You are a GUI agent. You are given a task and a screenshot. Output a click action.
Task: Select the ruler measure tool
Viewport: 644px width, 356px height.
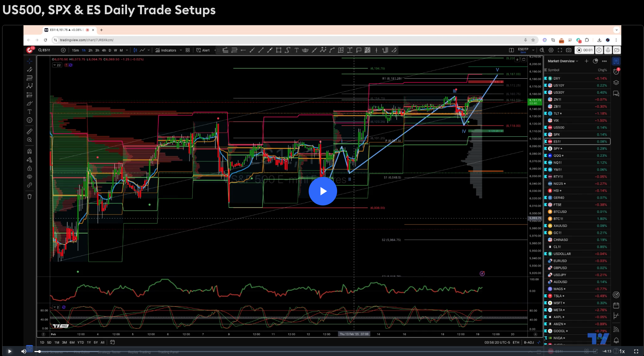tap(30, 131)
